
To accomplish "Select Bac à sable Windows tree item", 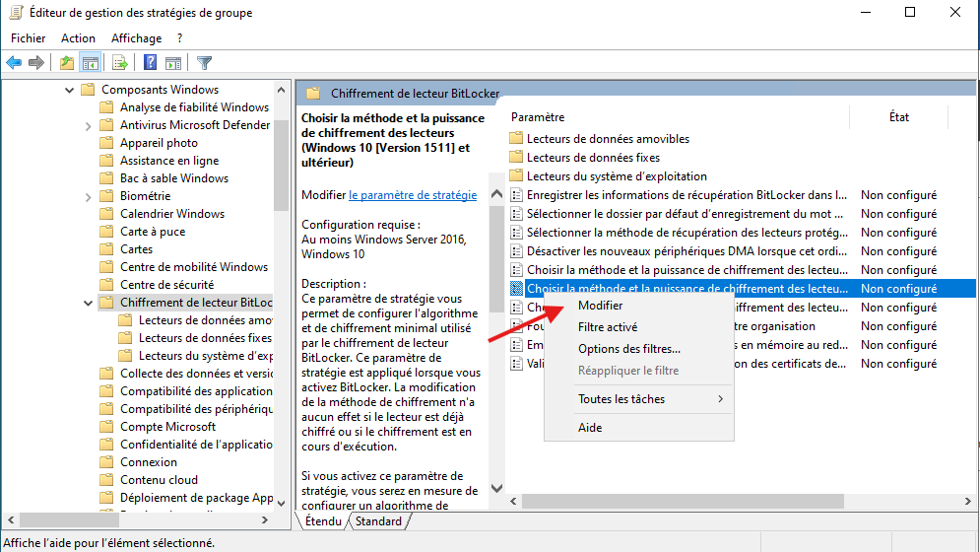I will pyautogui.click(x=174, y=177).
